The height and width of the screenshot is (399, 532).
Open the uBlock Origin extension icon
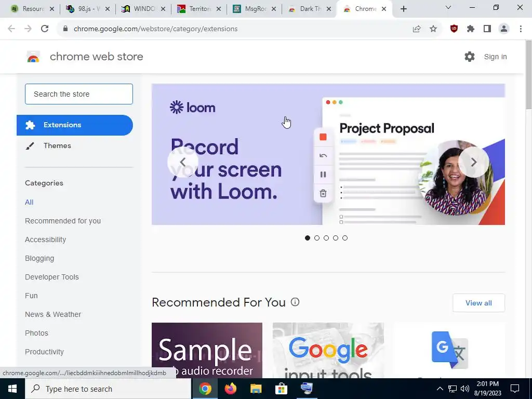[x=454, y=29]
